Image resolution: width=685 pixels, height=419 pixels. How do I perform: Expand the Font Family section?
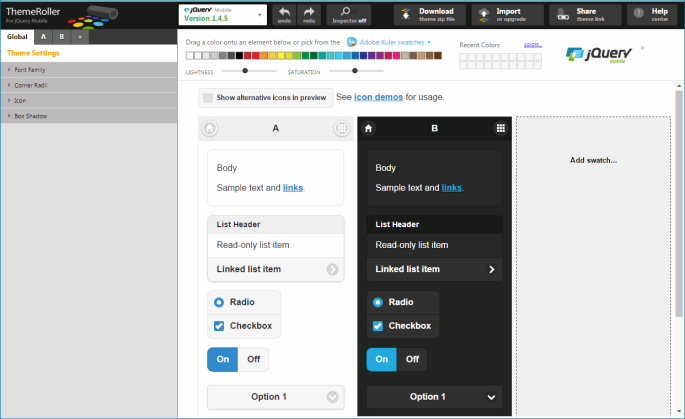point(89,69)
